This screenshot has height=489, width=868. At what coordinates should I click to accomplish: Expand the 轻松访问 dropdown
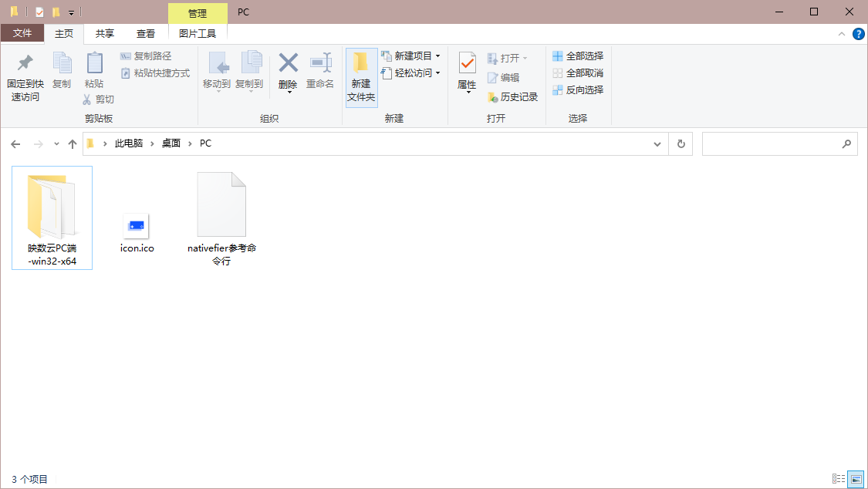[436, 73]
